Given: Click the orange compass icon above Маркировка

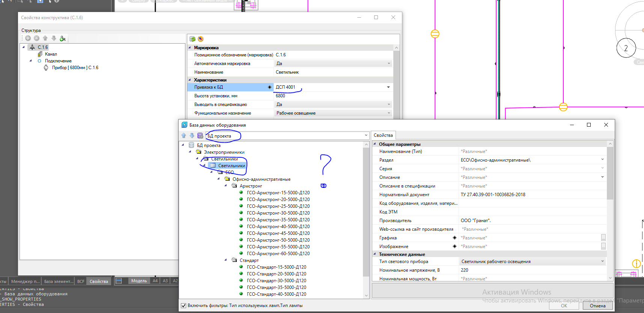Looking at the screenshot, I should 200,39.
